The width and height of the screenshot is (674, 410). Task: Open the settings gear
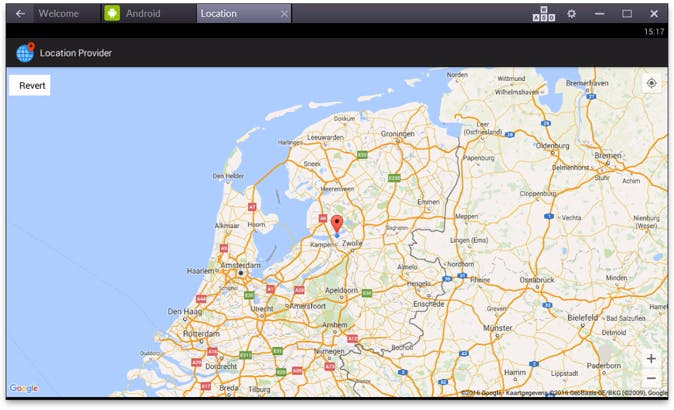[x=571, y=14]
